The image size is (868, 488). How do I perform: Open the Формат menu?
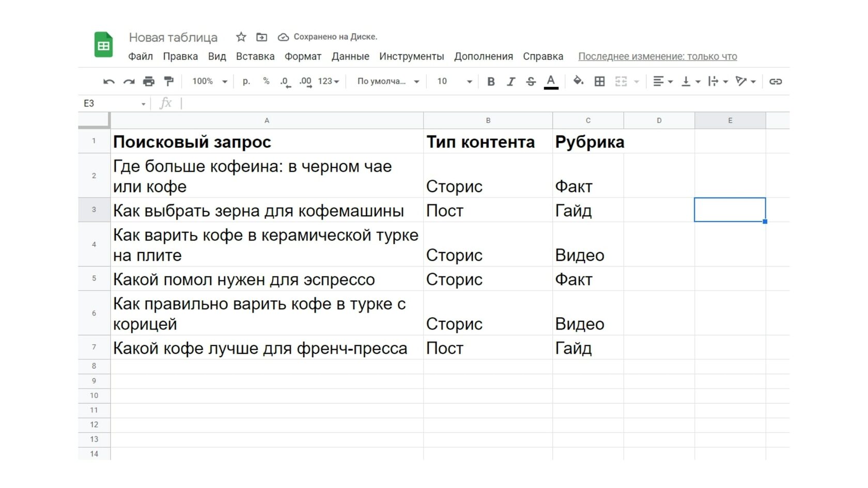coord(303,56)
